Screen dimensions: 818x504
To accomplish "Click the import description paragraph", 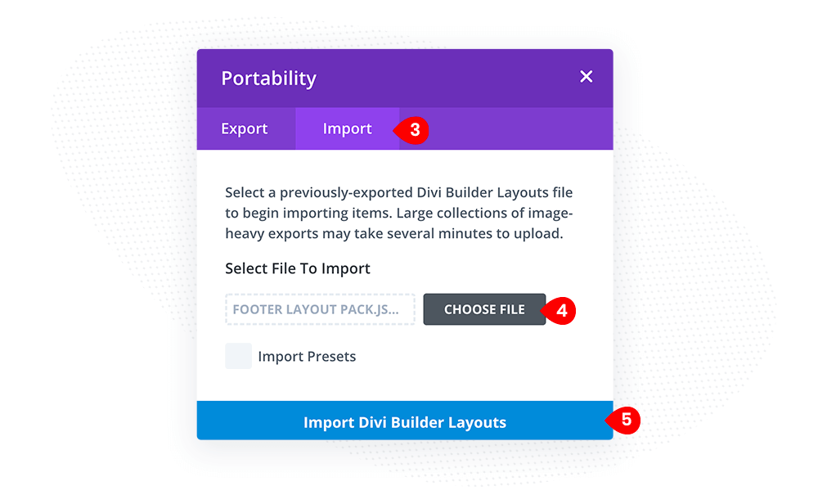I will click(399, 213).
